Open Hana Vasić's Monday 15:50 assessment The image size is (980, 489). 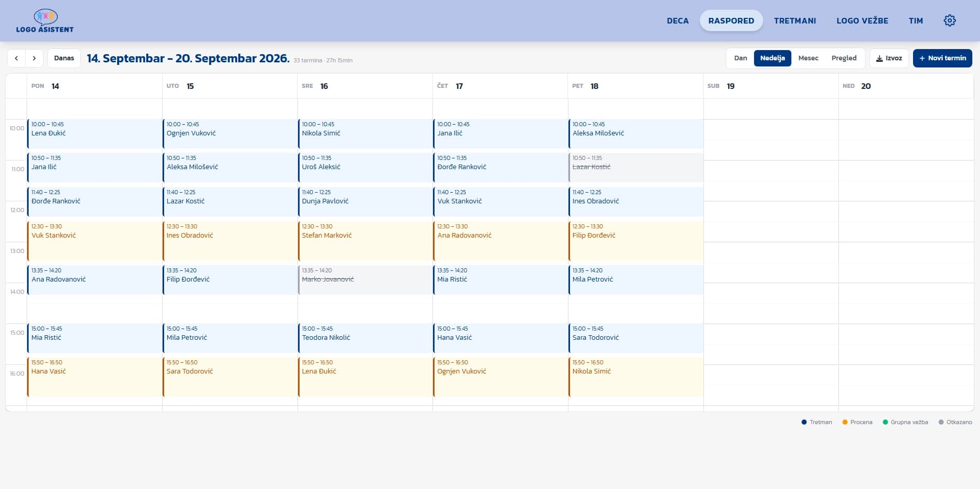point(95,377)
